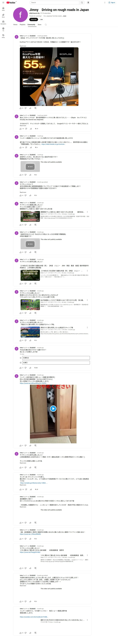The image size is (118, 644).
Task: Start voice search with the microphone
Action: click(x=88, y=2)
